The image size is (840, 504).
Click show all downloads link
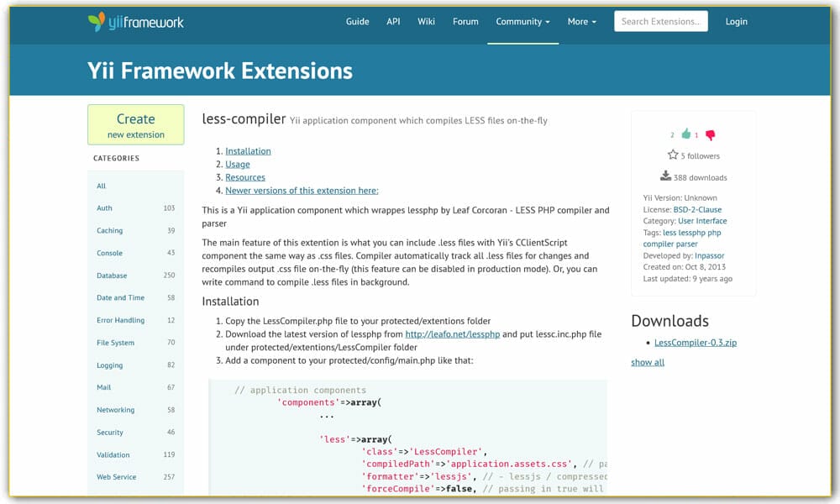click(648, 362)
